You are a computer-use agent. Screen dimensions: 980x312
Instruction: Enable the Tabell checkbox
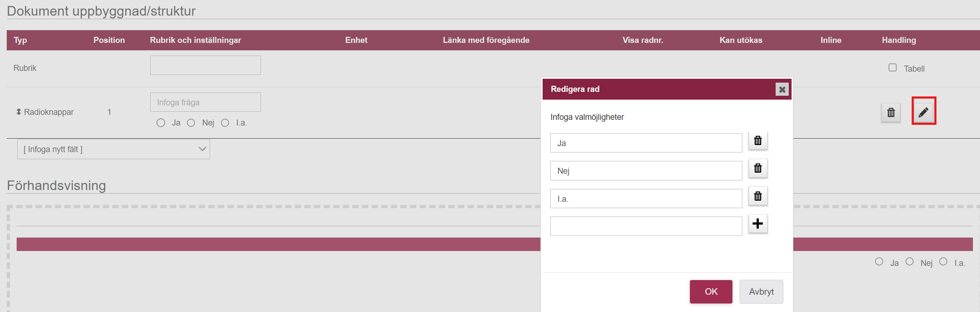[892, 67]
